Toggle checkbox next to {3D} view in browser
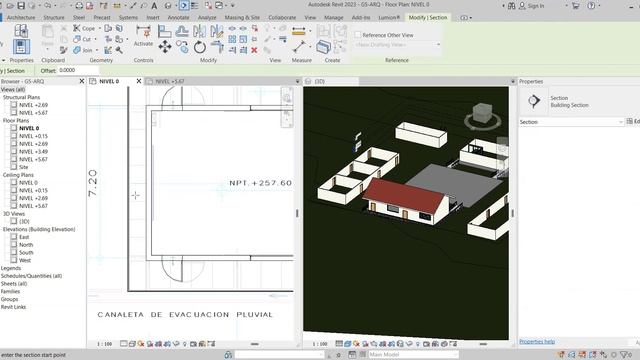Viewport: 640px width, 360px height. coord(13,221)
